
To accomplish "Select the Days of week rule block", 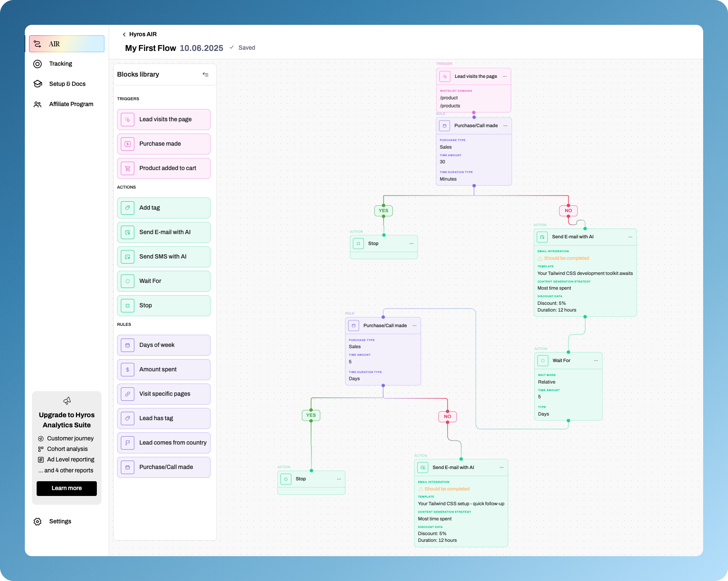I will pyautogui.click(x=163, y=345).
